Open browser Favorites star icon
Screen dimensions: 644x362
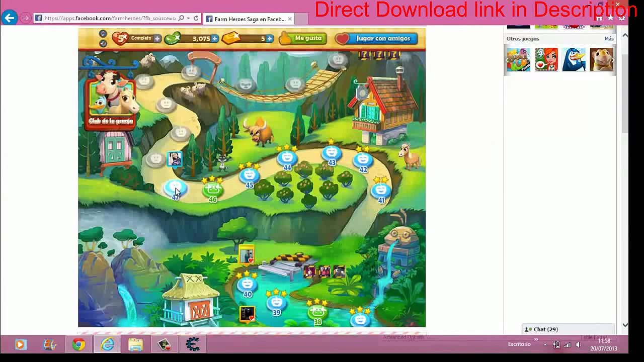pos(610,19)
